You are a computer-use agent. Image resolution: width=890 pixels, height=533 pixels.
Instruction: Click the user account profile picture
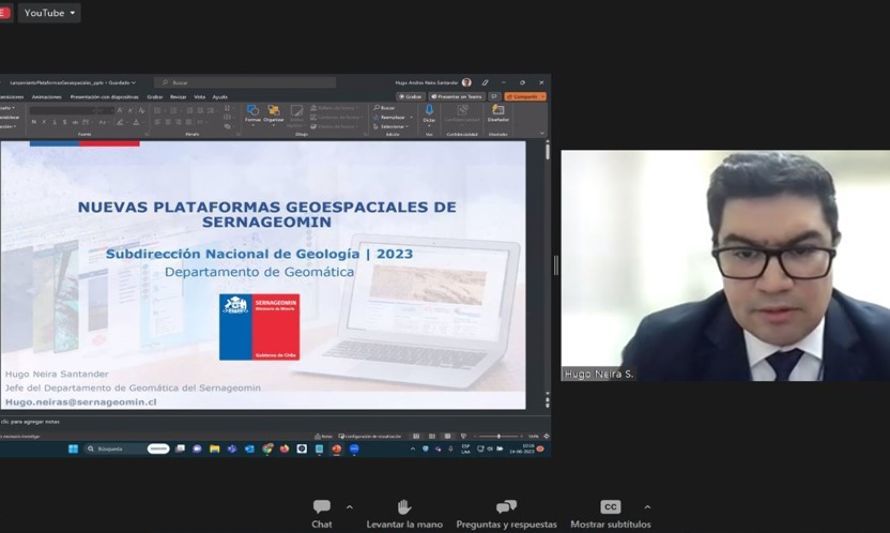(467, 83)
